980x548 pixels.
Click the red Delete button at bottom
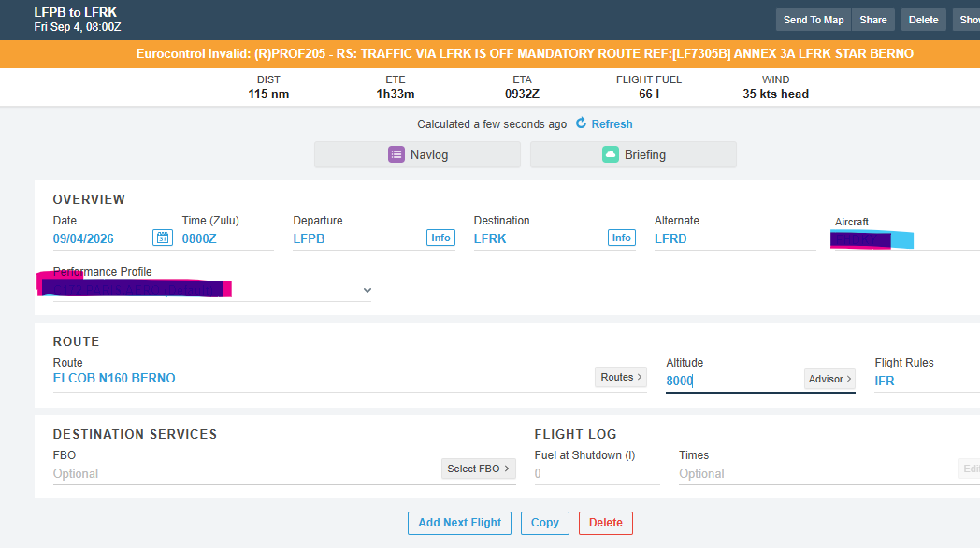(606, 523)
